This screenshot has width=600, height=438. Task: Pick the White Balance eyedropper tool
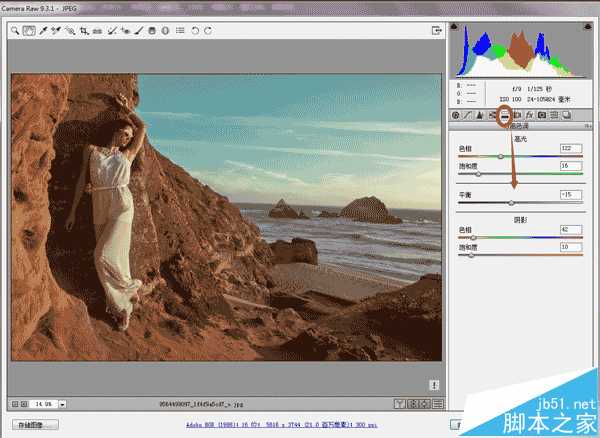[43, 31]
